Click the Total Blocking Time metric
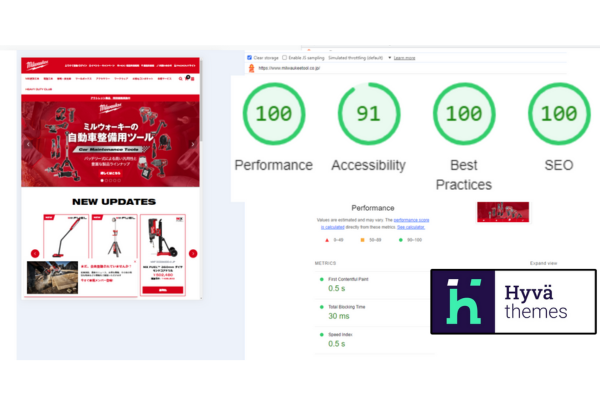Screen dimensions: 600x400 346,313
